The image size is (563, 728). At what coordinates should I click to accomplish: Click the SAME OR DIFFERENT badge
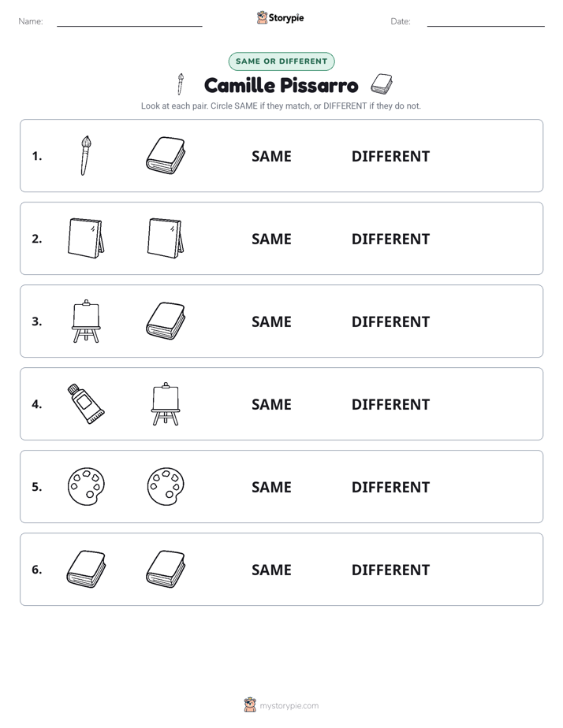281,61
